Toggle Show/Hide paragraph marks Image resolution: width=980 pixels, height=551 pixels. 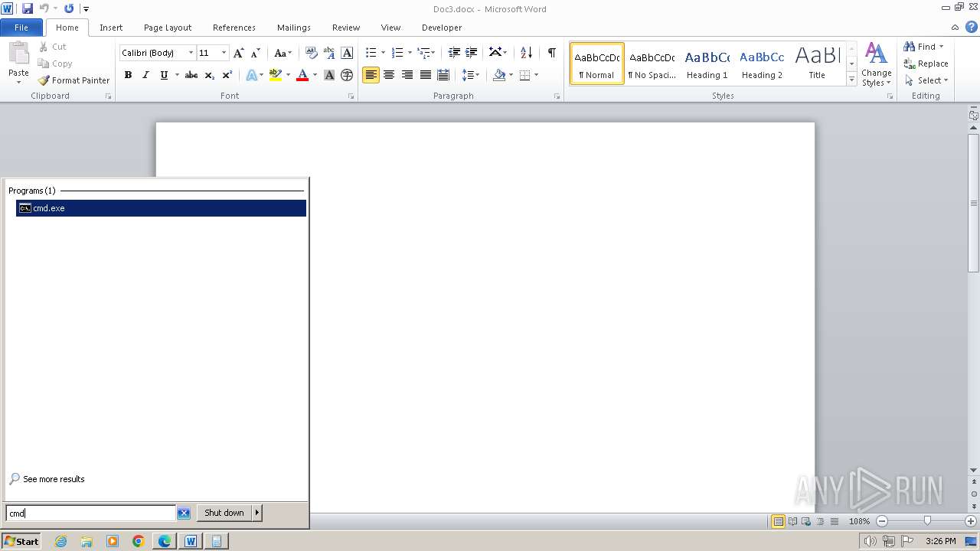tap(551, 53)
